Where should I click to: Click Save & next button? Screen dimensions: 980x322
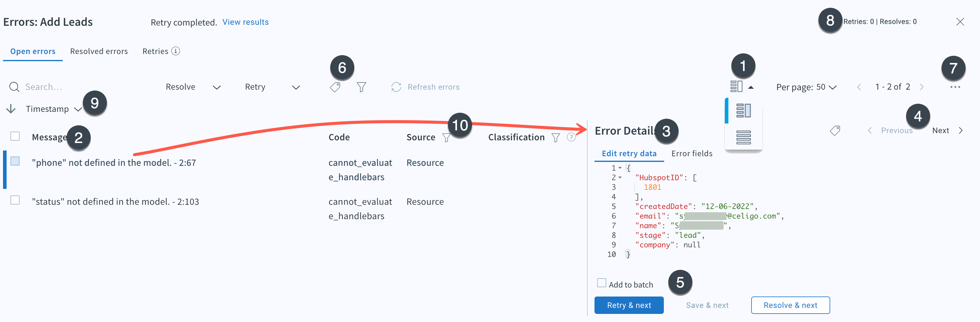click(x=707, y=305)
